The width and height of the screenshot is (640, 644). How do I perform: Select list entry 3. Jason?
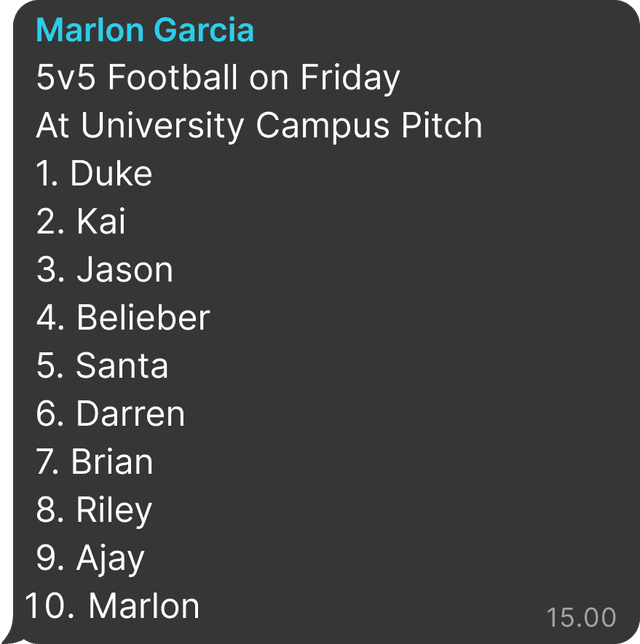tap(105, 270)
